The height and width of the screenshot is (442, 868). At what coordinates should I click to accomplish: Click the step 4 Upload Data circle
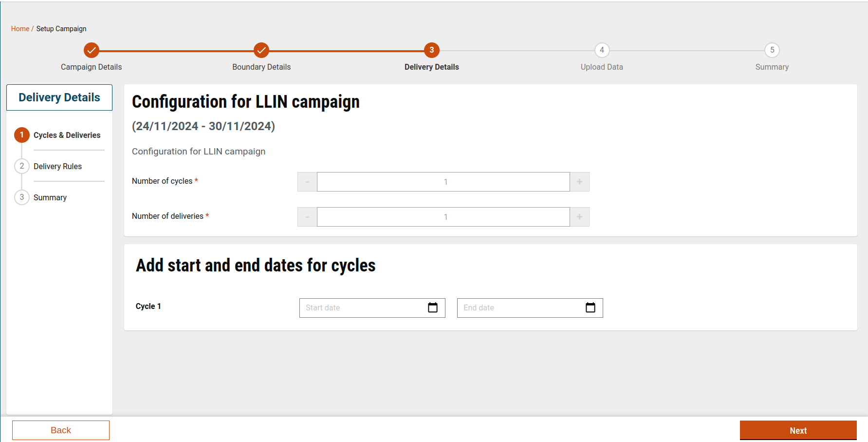(602, 50)
